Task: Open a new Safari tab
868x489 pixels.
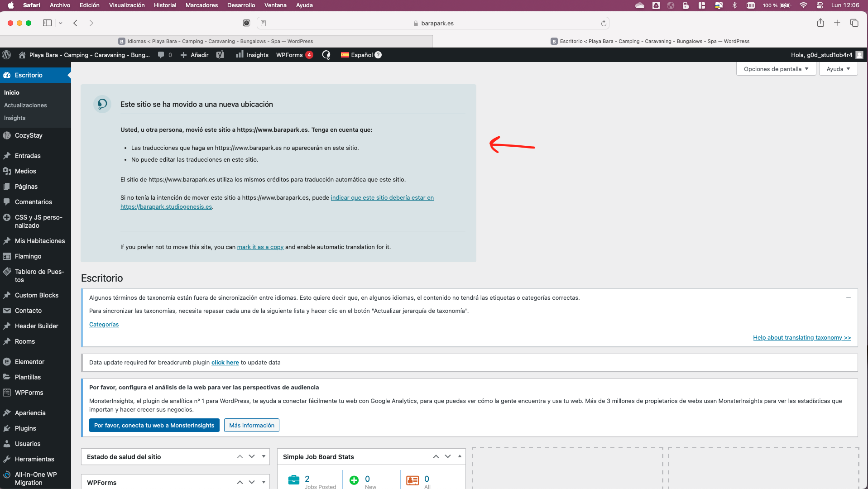Action: (837, 23)
